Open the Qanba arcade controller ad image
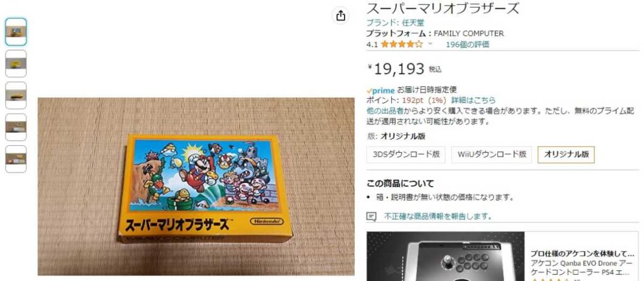 tap(446, 256)
